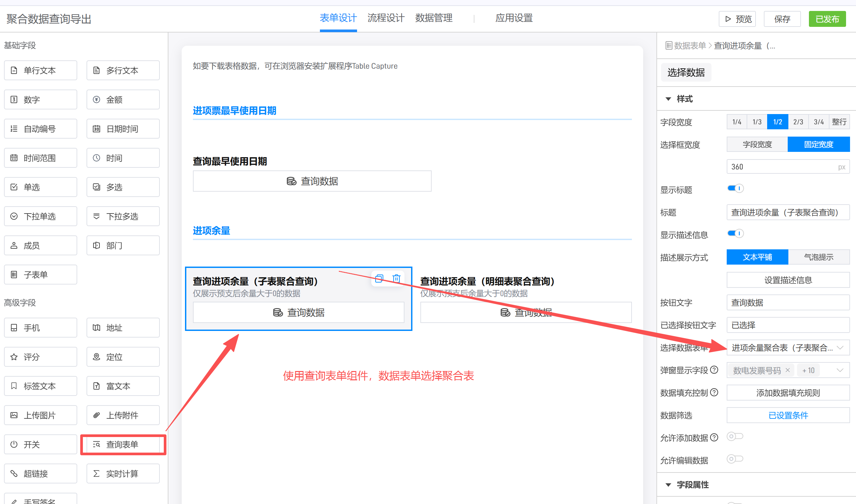Switch to the 数据管理 tab
856x504 pixels.
tap(434, 18)
